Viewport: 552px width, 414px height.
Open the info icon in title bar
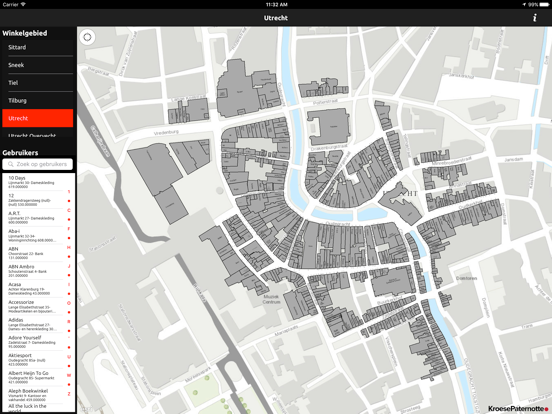pyautogui.click(x=534, y=18)
